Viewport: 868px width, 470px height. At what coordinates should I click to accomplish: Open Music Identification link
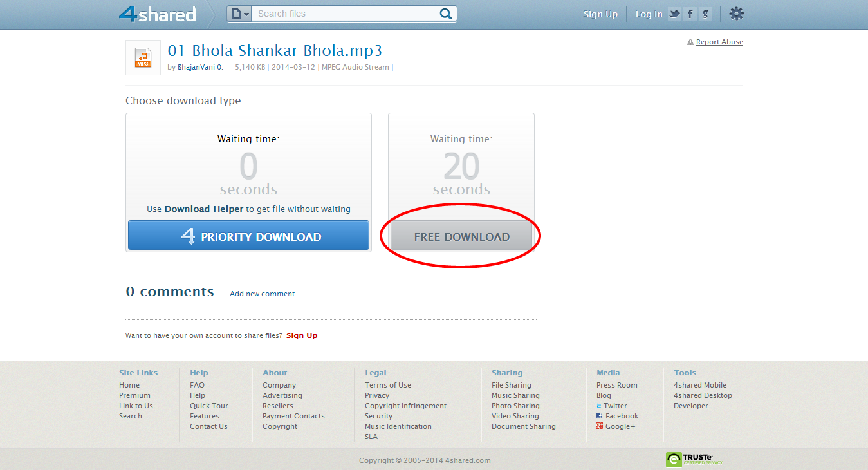[x=398, y=426]
